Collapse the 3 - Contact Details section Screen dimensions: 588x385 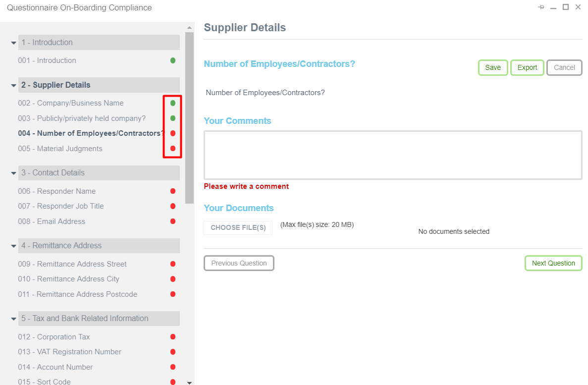tap(14, 173)
